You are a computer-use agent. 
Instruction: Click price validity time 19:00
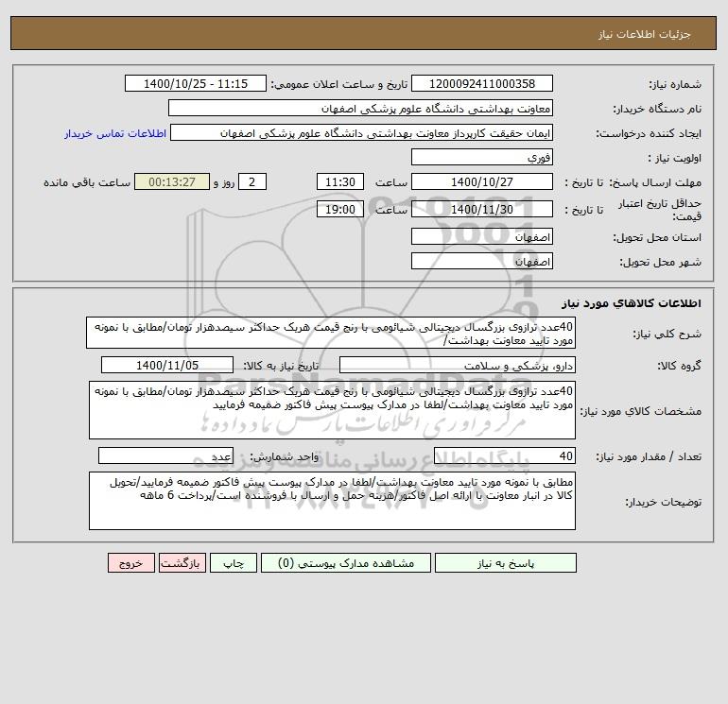coord(340,209)
